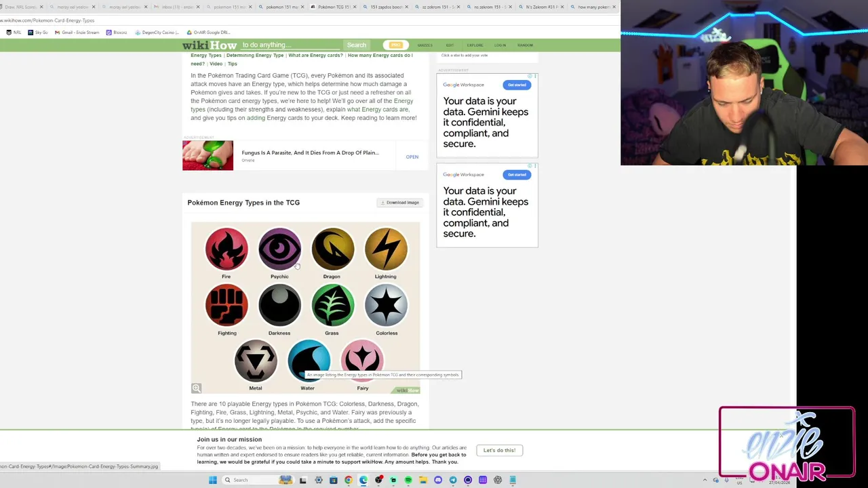The height and width of the screenshot is (488, 868).
Task: Open Discord from the taskbar
Action: pos(438,480)
